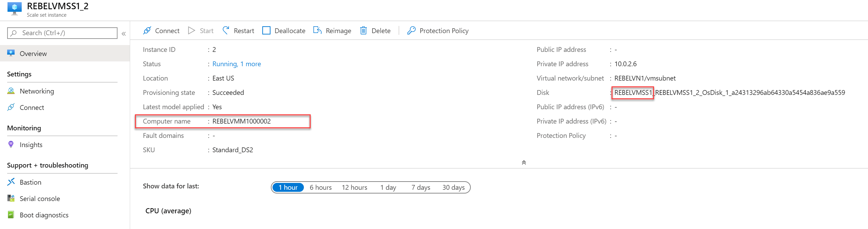Click the private IP address 10.0.2.6
Viewport: 868px width, 229px height.
coord(625,64)
